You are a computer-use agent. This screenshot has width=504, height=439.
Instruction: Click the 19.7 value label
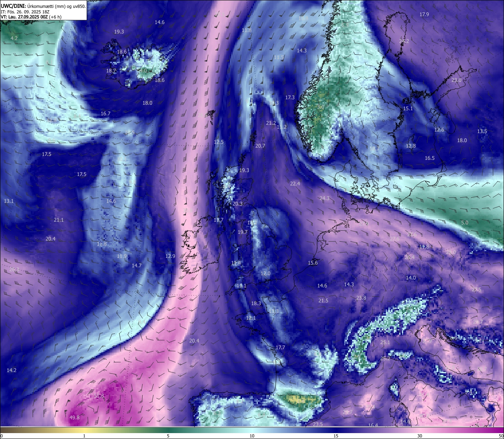pyautogui.click(x=243, y=232)
